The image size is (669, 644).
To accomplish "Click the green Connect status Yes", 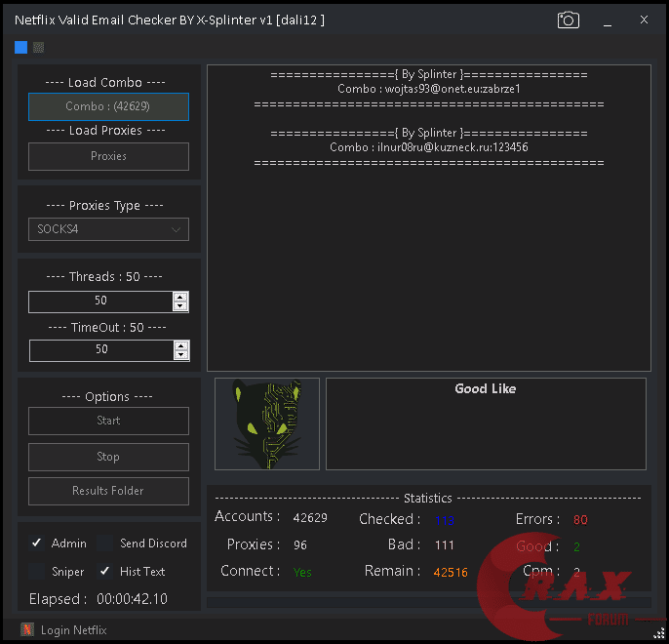I will point(302,573).
